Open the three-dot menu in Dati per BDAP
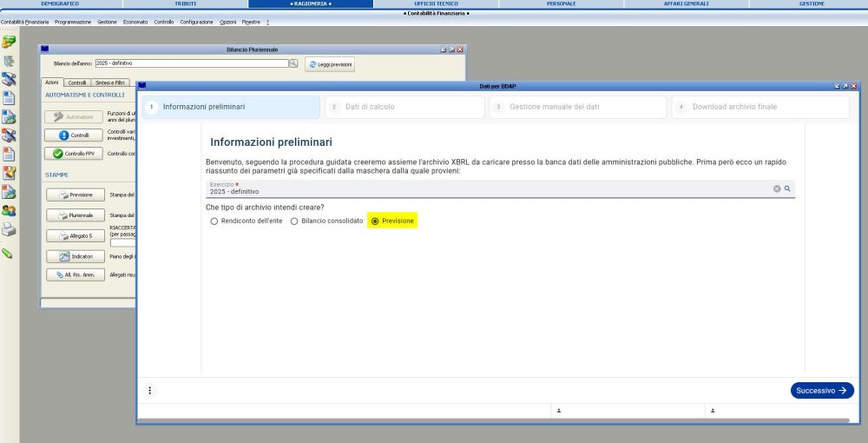Image resolution: width=868 pixels, height=443 pixels. [x=149, y=390]
